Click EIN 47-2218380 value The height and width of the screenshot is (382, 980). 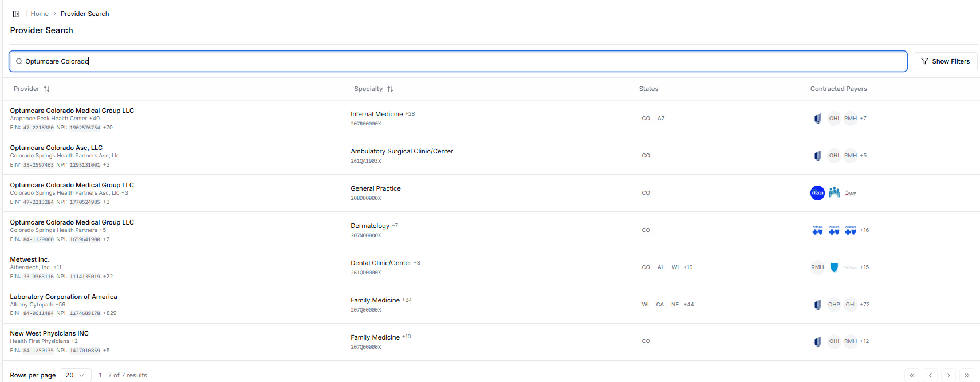38,128
